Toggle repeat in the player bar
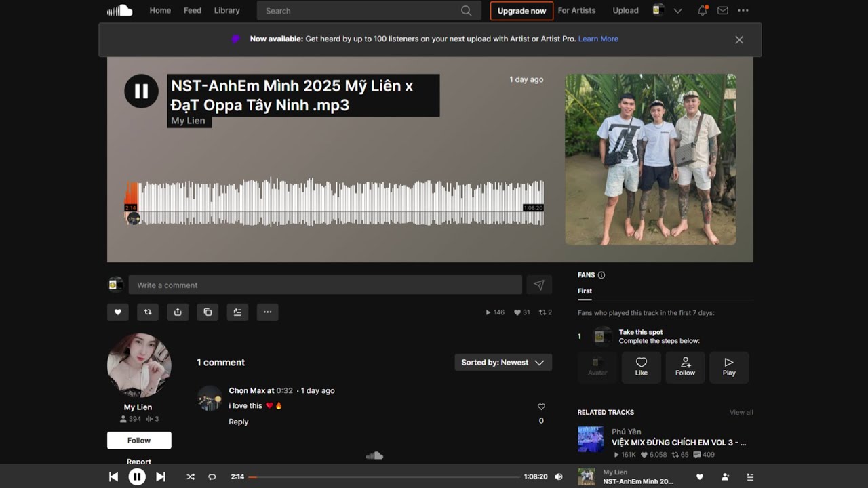This screenshot has width=868, height=488. click(212, 476)
